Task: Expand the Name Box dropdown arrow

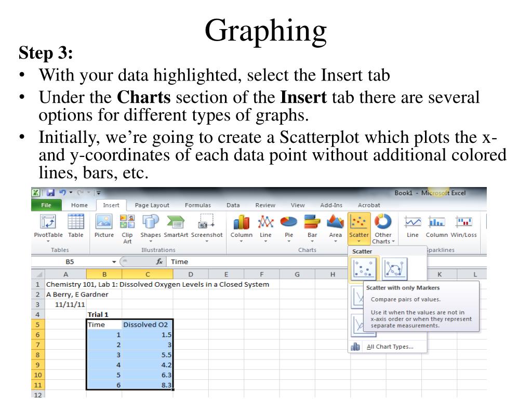Action: click(114, 262)
